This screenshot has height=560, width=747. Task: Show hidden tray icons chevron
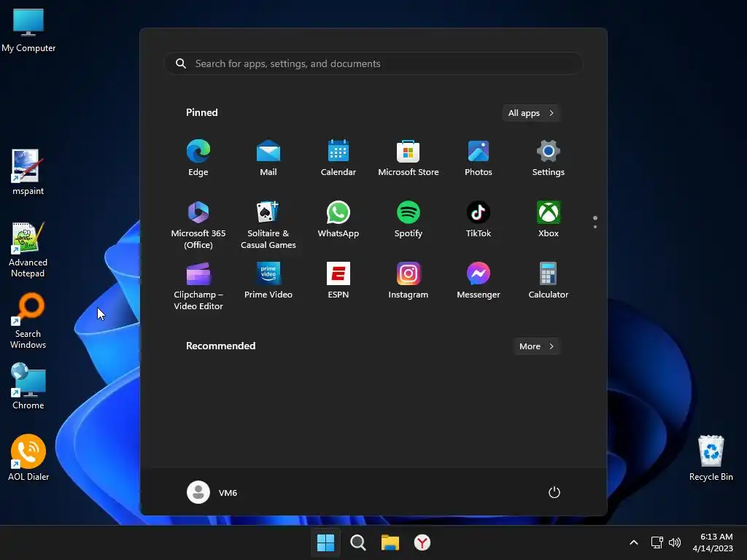(634, 542)
